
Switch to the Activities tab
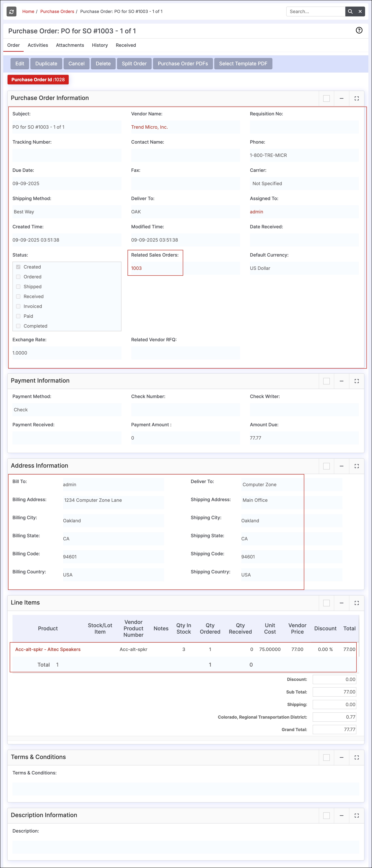(38, 45)
